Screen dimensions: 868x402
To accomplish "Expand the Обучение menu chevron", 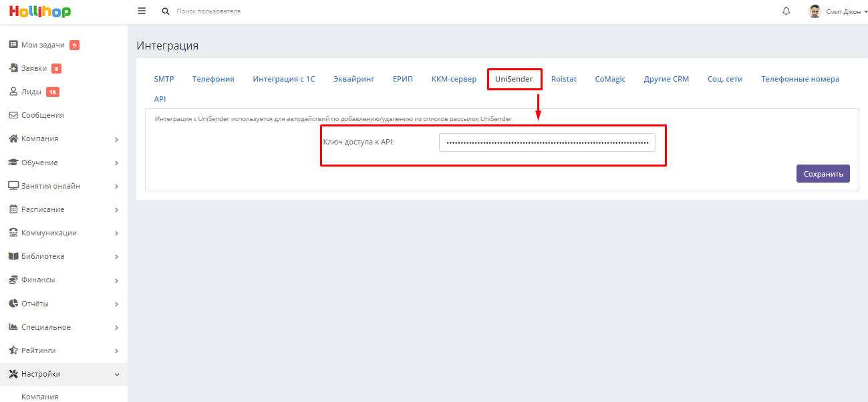I will tap(116, 163).
